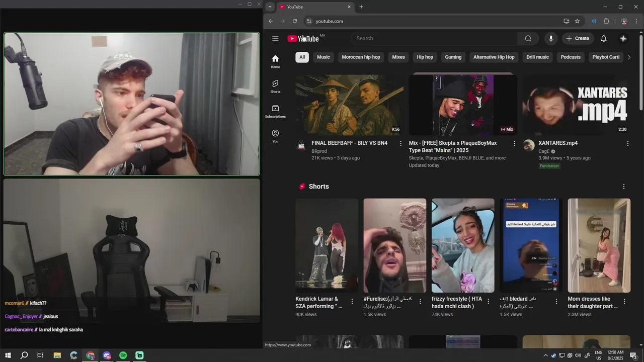Open File Explorer from the taskbar
This screenshot has width=644, height=362.
[x=57, y=355]
